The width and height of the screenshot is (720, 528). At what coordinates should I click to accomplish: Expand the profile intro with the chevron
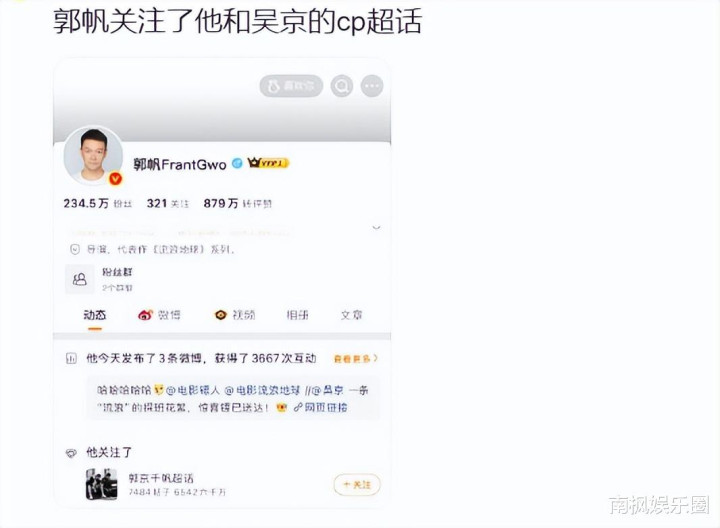[376, 227]
